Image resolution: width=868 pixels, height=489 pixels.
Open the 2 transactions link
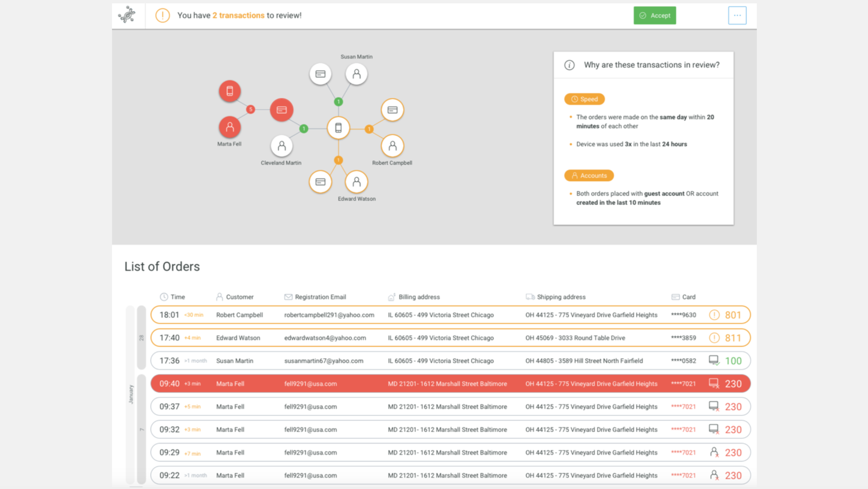click(238, 16)
